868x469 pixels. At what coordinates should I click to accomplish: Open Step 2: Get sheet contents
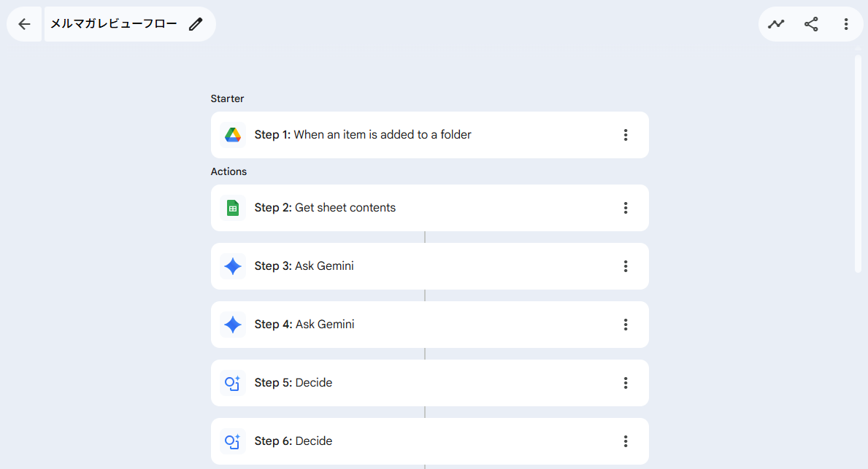(325, 208)
